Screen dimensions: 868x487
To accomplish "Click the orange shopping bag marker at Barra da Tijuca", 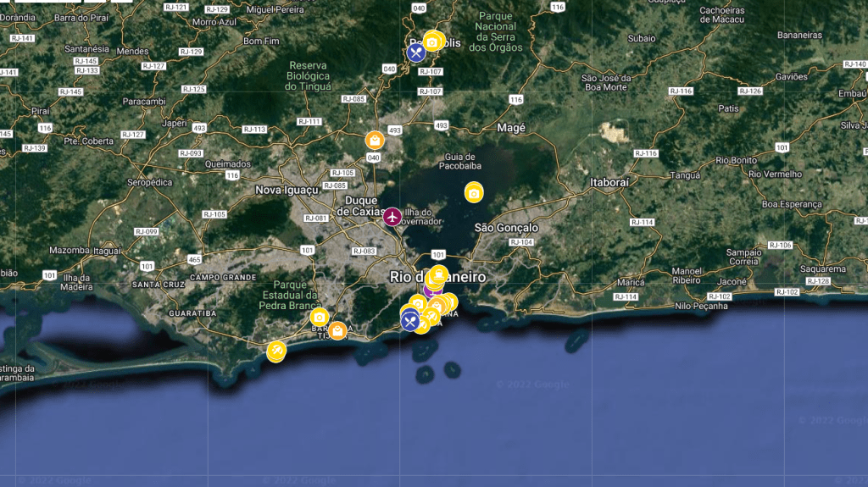I will 337,330.
